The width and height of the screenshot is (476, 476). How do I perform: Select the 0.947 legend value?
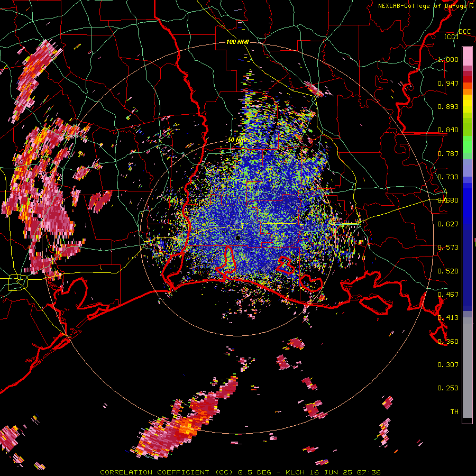tap(448, 83)
